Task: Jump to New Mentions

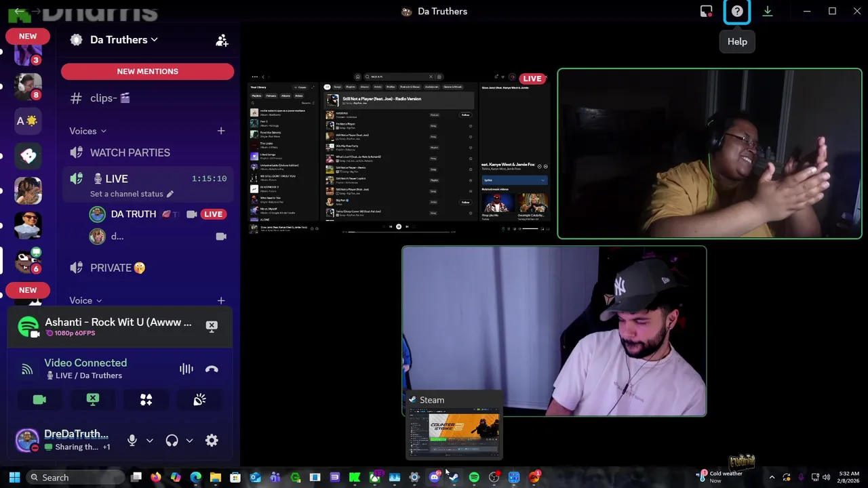Action: tap(147, 71)
